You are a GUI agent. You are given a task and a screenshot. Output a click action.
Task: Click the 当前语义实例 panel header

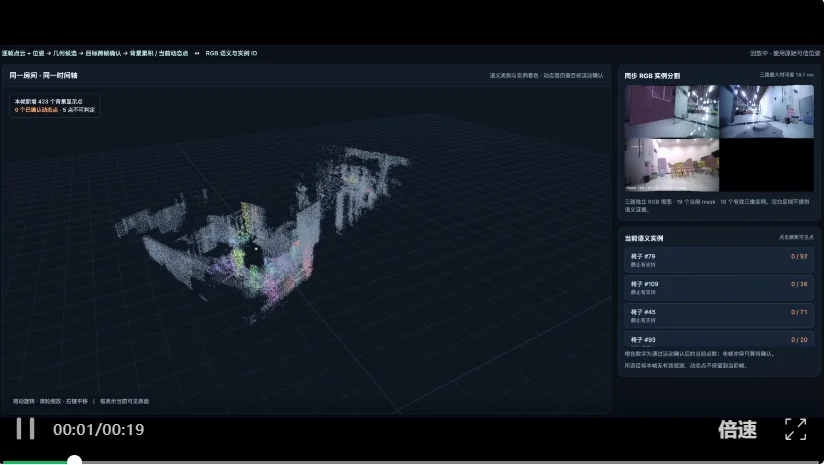coord(643,238)
